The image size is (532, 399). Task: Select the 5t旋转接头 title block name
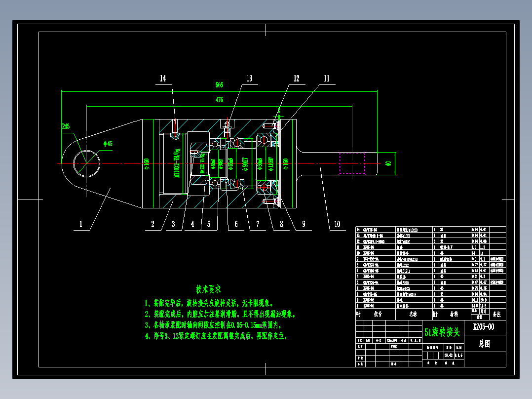[x=442, y=332]
